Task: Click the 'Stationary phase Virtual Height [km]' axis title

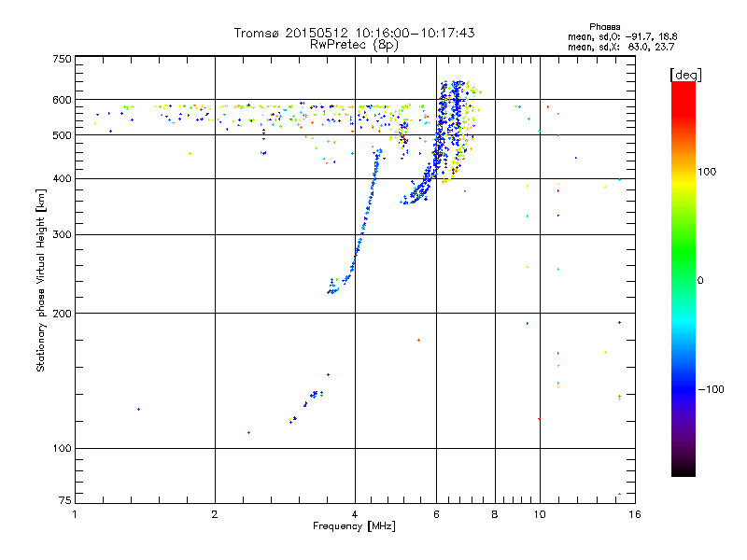Action: tap(40, 280)
